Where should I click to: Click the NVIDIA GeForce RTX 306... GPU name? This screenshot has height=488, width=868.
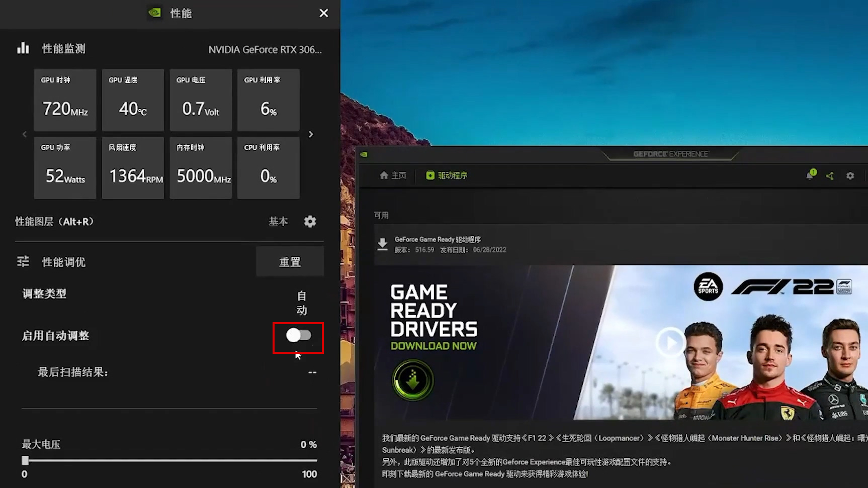pos(265,49)
